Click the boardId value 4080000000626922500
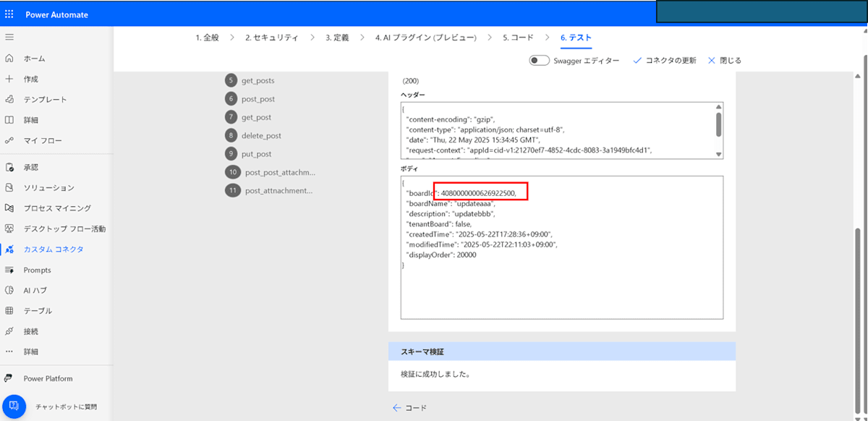The width and height of the screenshot is (868, 421). (478, 193)
